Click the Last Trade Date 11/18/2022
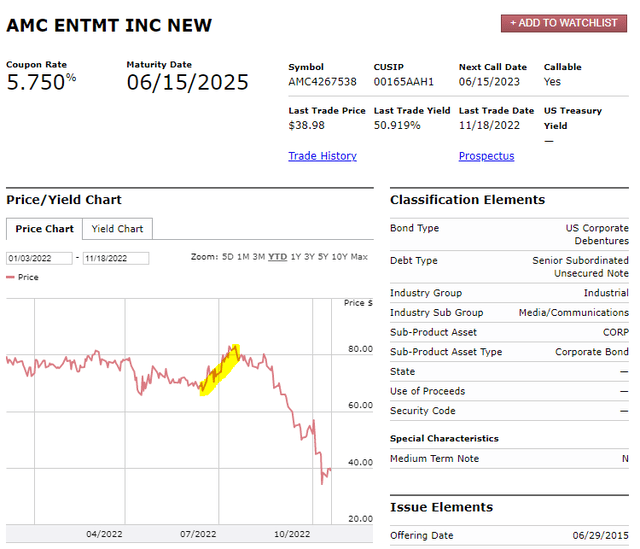This screenshot has width=640, height=549. [x=489, y=125]
